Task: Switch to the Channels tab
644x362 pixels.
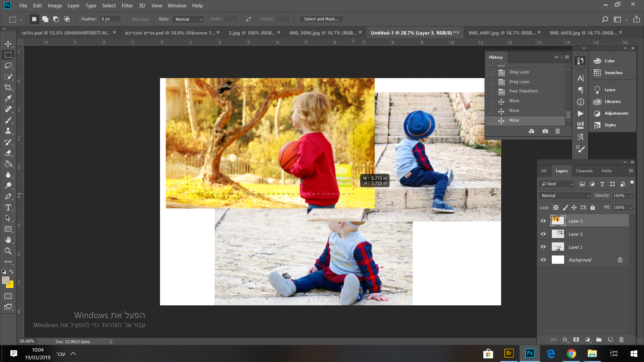Action: tap(584, 171)
